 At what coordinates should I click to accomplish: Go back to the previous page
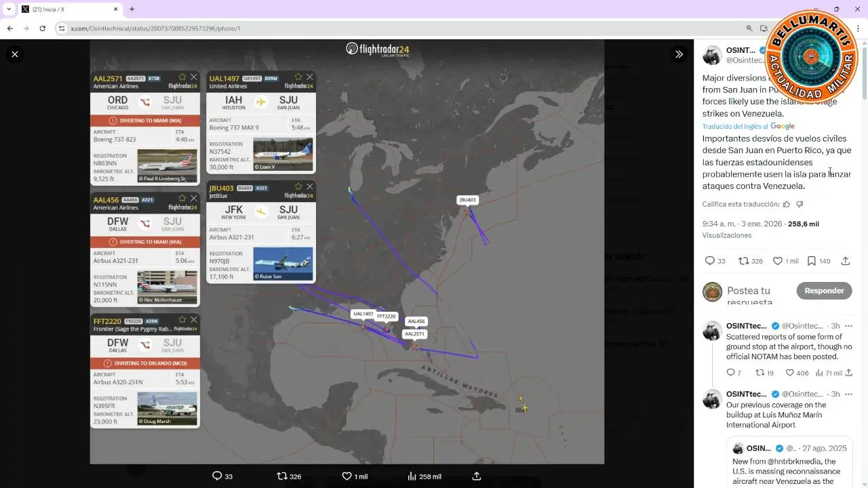[9, 28]
